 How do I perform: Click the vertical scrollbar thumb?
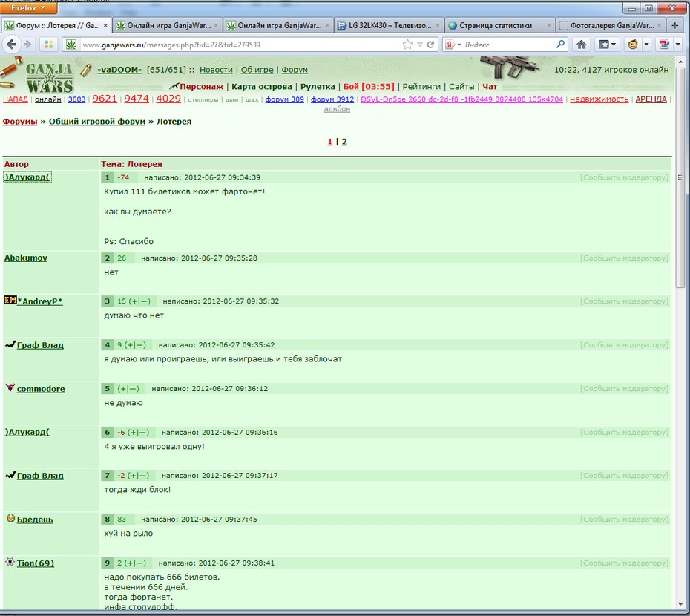680,177
